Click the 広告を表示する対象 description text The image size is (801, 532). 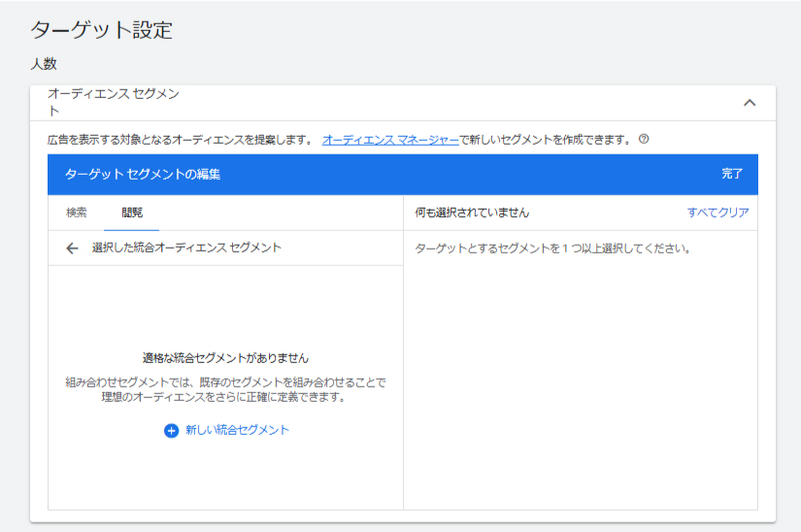(x=180, y=140)
